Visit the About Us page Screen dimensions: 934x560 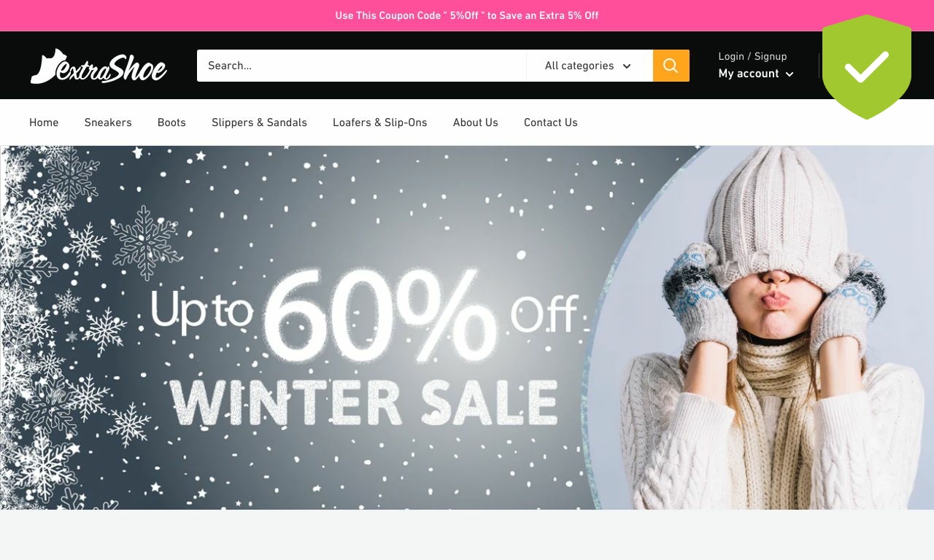[x=476, y=122]
